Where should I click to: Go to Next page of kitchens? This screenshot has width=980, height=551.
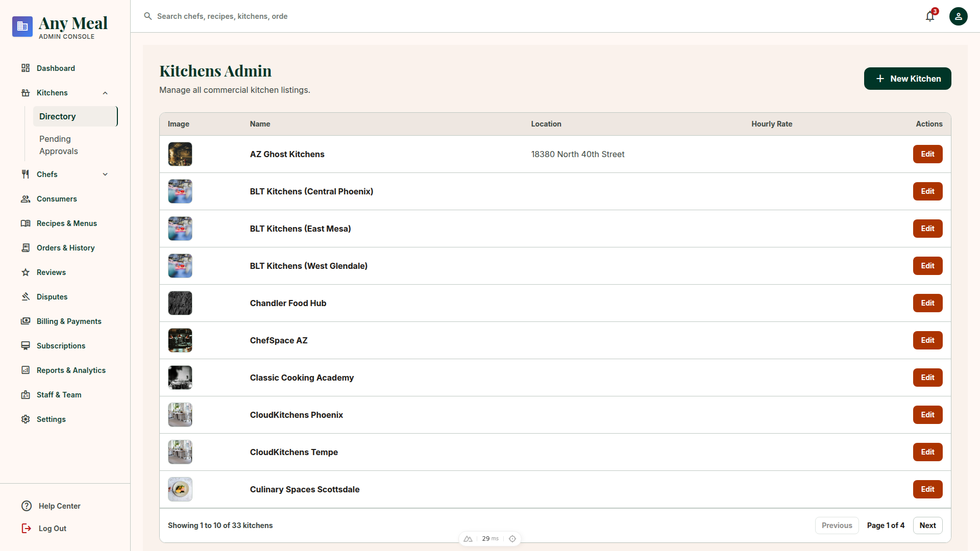click(927, 525)
